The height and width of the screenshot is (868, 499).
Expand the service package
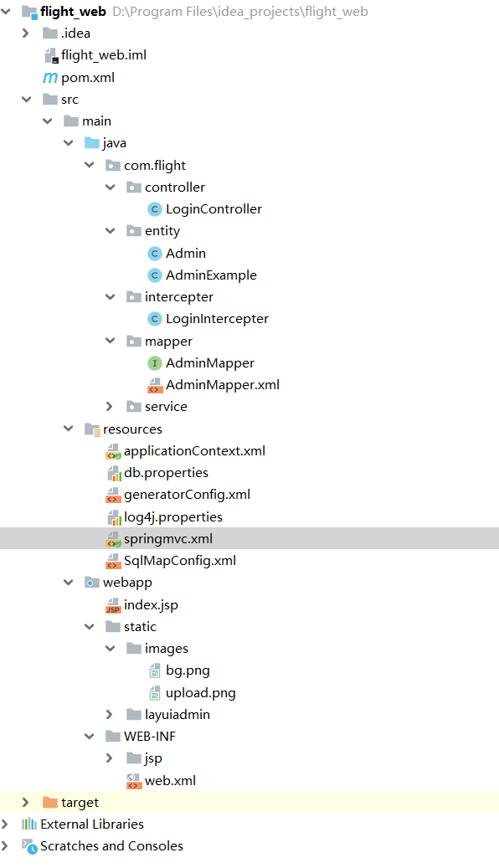click(109, 406)
